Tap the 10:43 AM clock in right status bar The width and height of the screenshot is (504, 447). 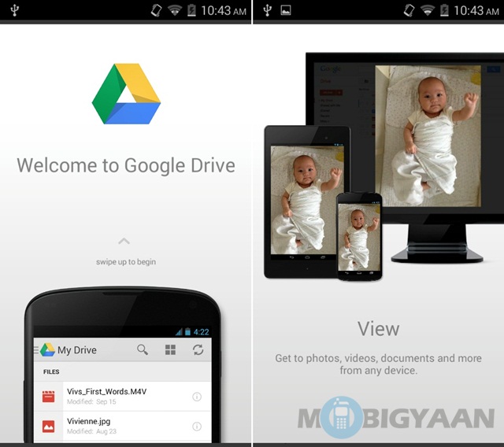pos(476,11)
